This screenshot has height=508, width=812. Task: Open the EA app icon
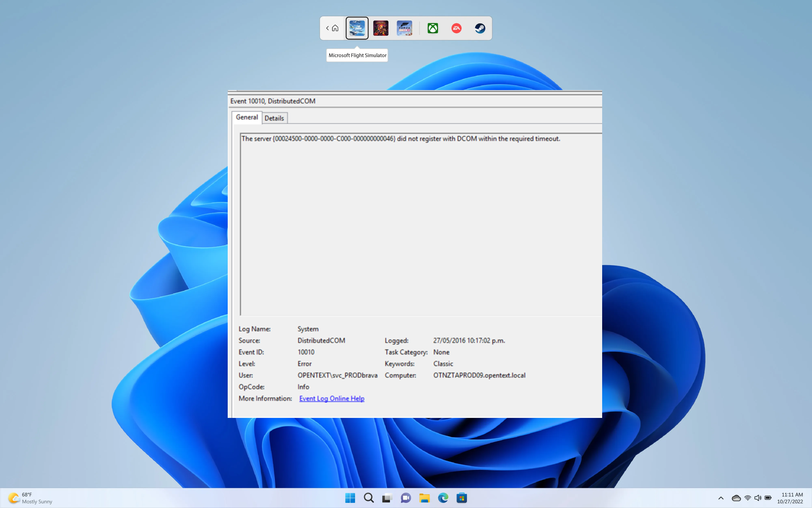(457, 28)
